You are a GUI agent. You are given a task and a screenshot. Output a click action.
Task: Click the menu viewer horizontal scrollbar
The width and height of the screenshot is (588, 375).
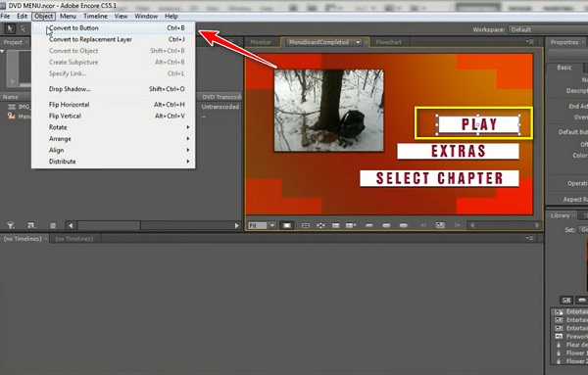click(x=505, y=225)
